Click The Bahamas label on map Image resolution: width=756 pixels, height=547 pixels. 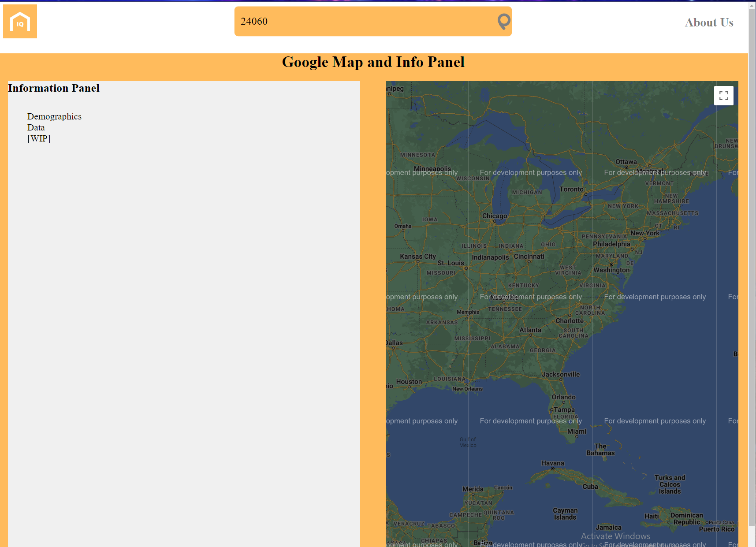click(x=600, y=450)
